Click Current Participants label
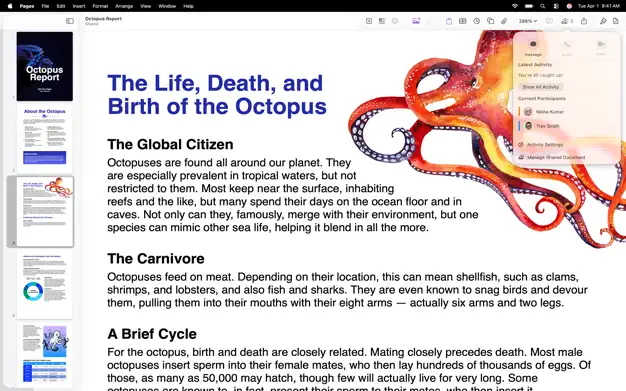 pos(542,98)
